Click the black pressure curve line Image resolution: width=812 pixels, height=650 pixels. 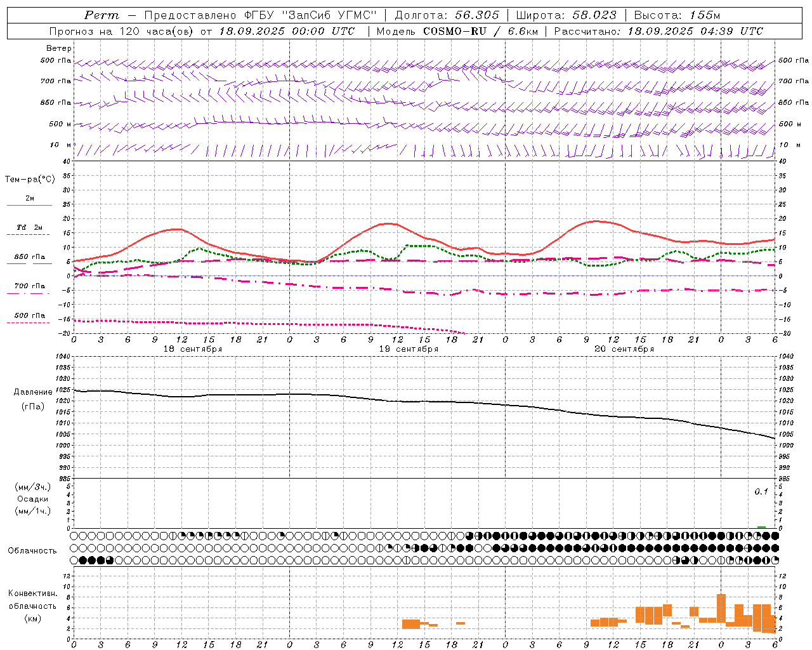(424, 401)
